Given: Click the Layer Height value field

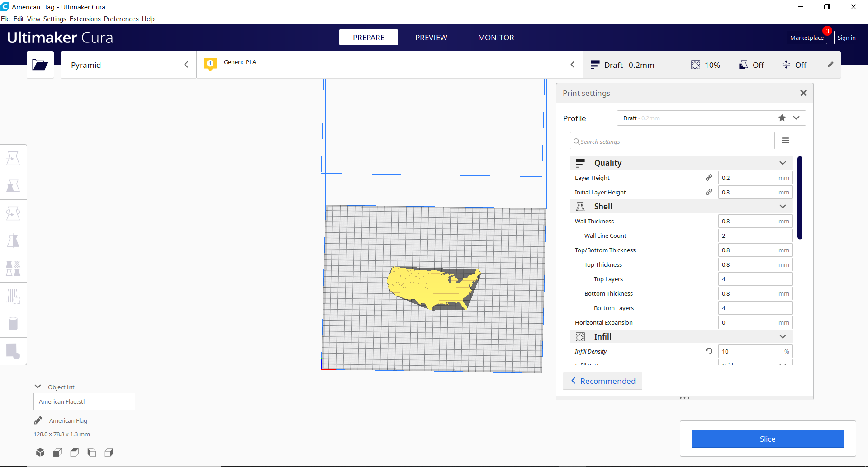Looking at the screenshot, I should 755,178.
